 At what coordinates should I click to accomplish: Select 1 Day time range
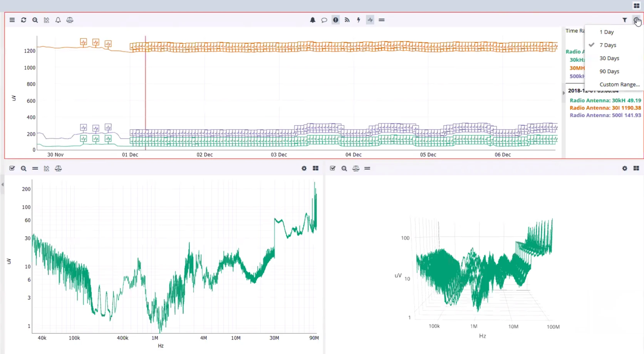606,32
